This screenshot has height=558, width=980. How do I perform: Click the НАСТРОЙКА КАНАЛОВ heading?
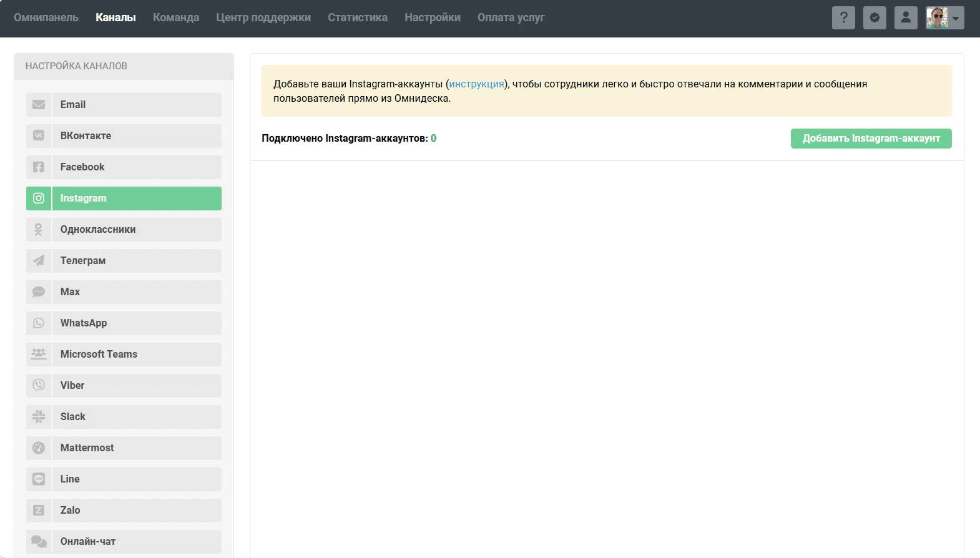(x=76, y=66)
